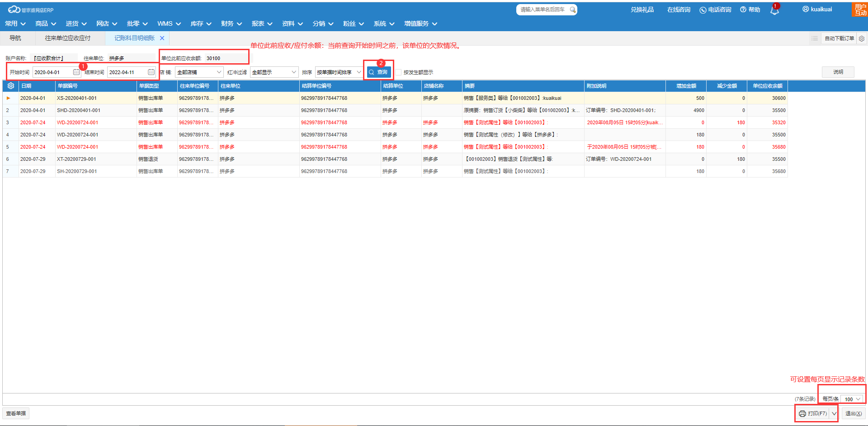
Task: Open settings gear beside 自动下载订单
Action: pos(862,38)
